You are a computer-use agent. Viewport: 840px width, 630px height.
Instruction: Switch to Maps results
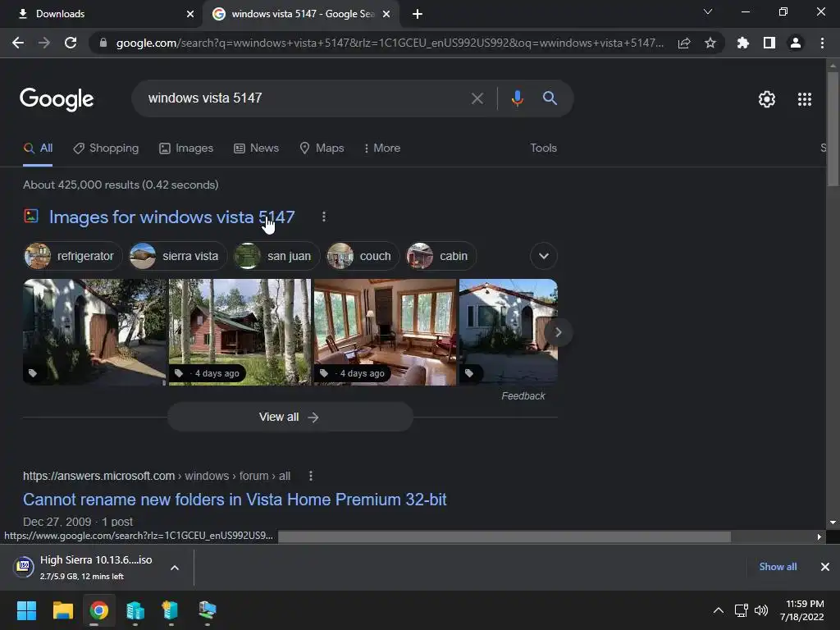[x=322, y=148]
